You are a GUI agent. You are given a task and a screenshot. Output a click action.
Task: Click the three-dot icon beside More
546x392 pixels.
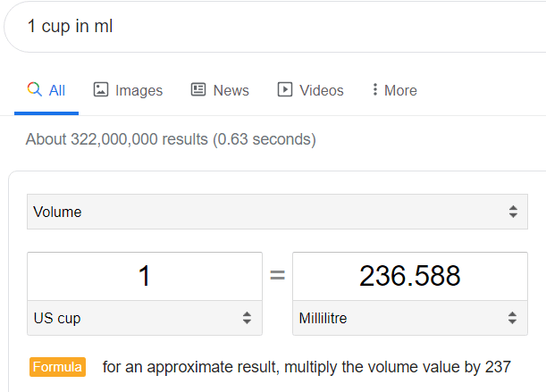[x=375, y=89]
